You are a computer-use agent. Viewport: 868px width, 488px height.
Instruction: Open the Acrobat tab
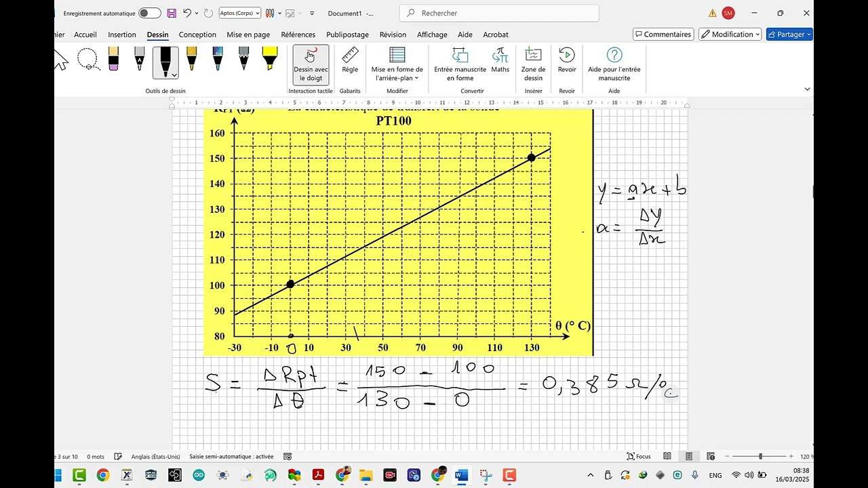pos(496,35)
